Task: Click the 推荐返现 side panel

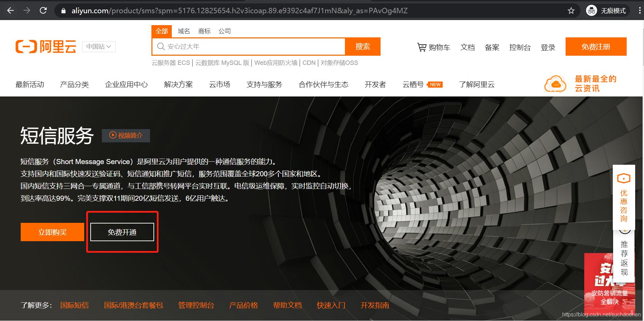Action: 624,258
